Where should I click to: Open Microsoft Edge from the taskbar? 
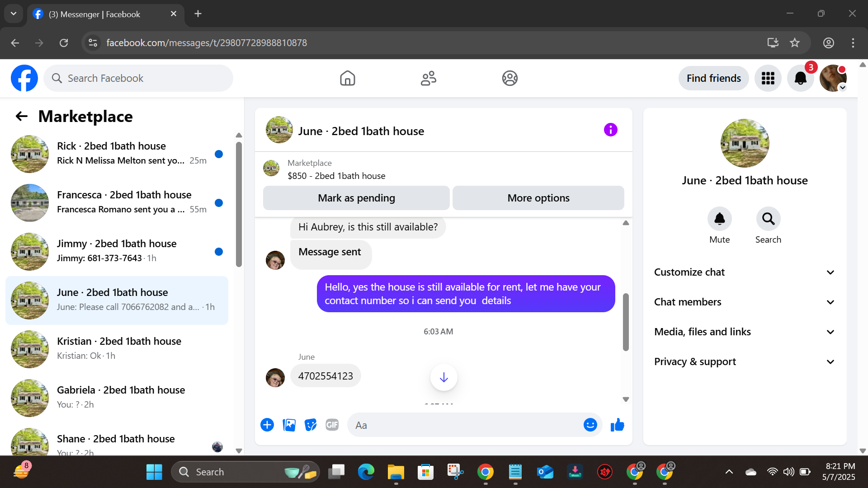pos(366,472)
